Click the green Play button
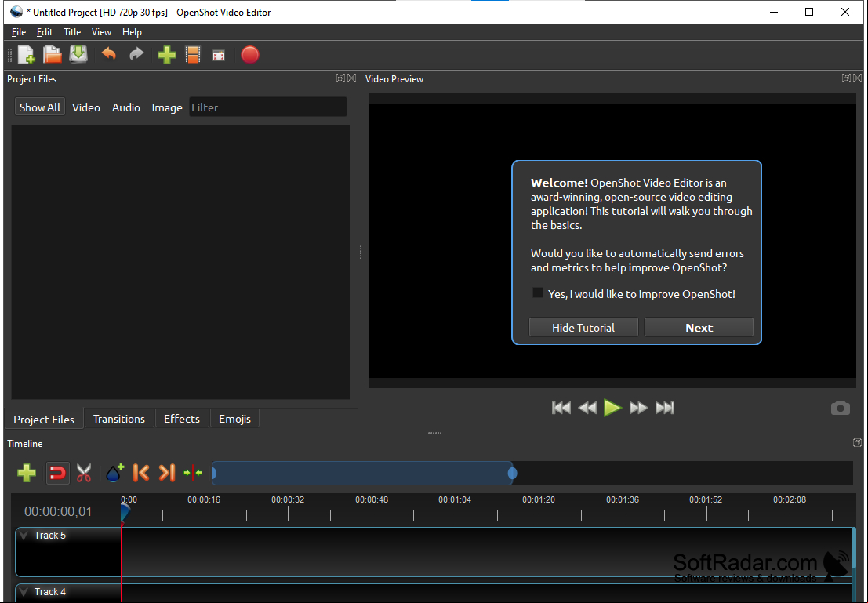Image resolution: width=868 pixels, height=603 pixels. pos(612,408)
